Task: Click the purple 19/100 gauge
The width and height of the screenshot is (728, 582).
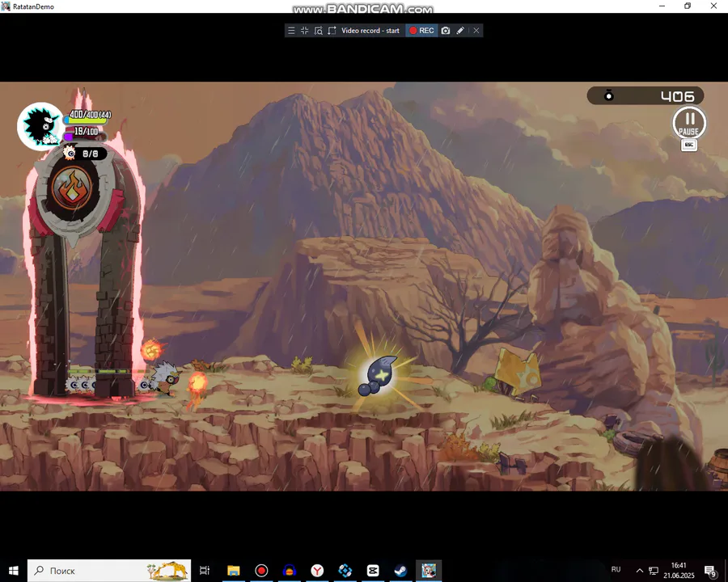Action: click(84, 135)
